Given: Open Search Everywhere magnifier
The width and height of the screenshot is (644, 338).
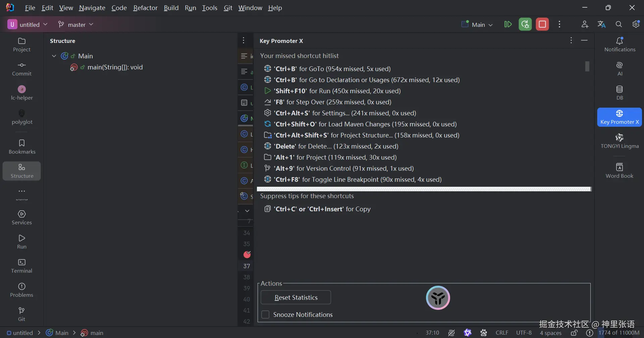Looking at the screenshot, I should coord(619,24).
